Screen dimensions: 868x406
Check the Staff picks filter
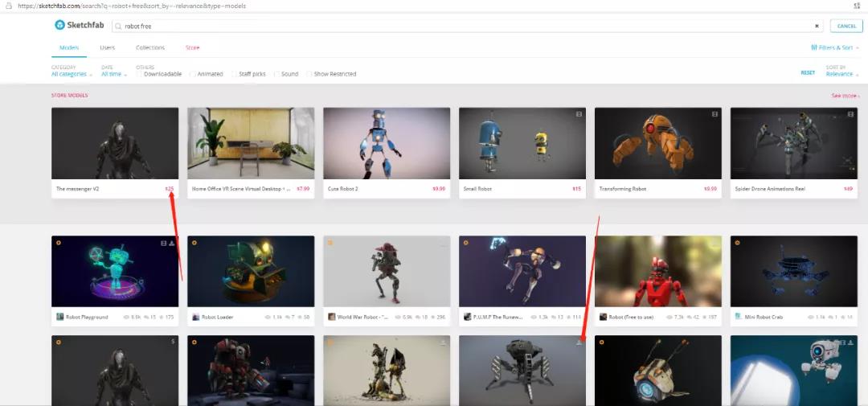235,74
